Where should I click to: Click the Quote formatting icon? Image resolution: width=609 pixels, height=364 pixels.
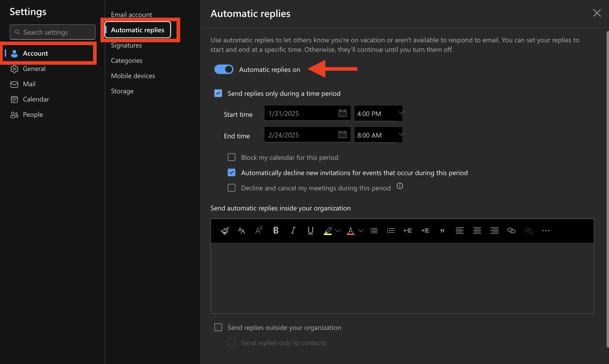[x=442, y=230]
